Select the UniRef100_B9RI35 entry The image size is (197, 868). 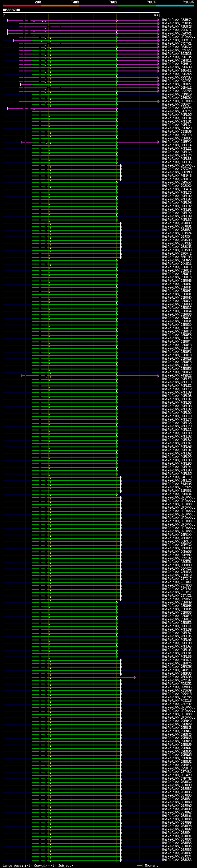point(177,57)
